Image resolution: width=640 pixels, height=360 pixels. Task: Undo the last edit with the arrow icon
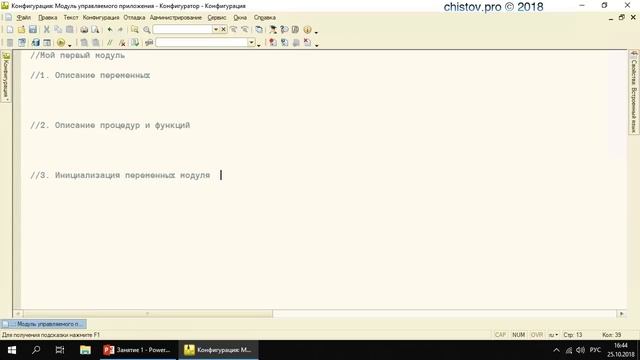pos(110,29)
